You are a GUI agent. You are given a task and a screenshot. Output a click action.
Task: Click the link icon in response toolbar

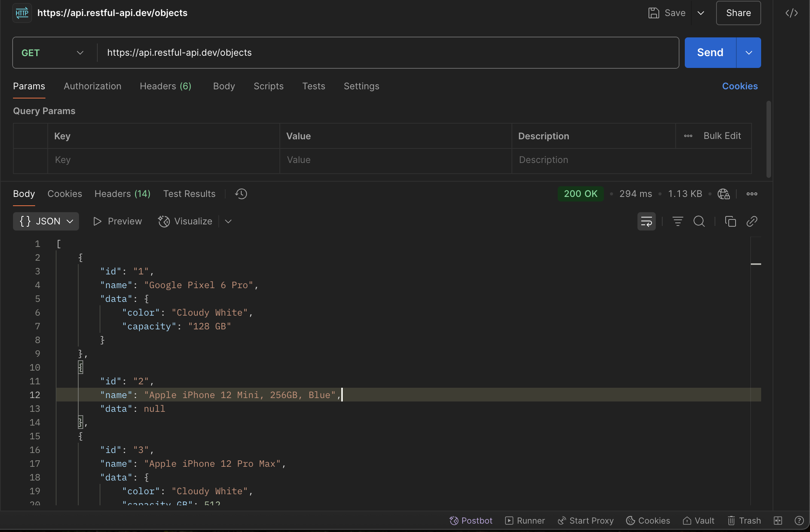tap(752, 221)
